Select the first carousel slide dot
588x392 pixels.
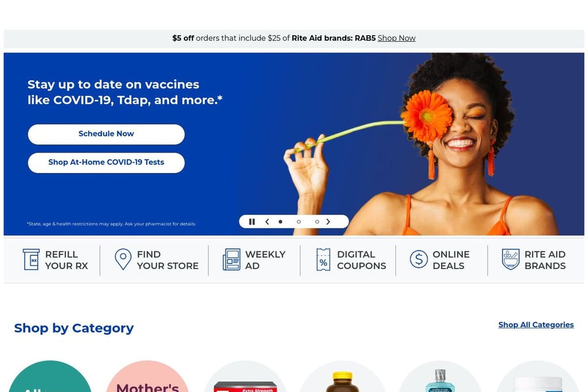tap(280, 222)
